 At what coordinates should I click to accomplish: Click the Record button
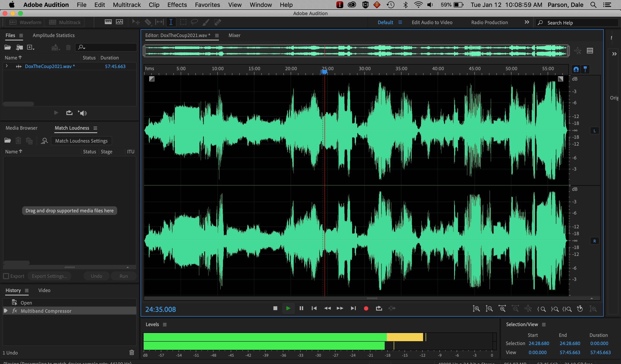(366, 308)
